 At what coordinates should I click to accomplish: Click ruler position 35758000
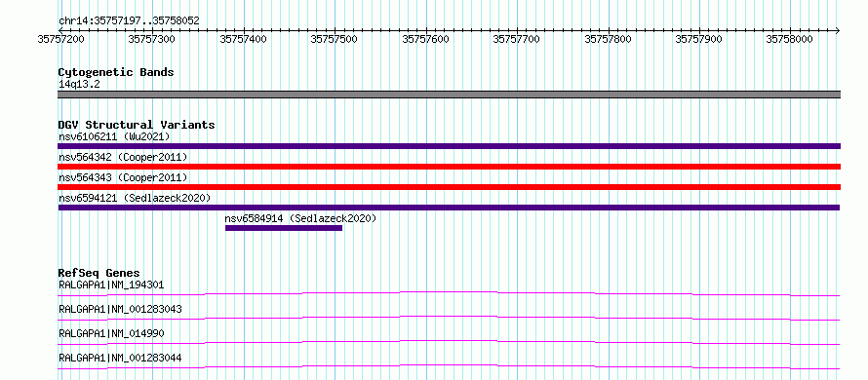789,39
